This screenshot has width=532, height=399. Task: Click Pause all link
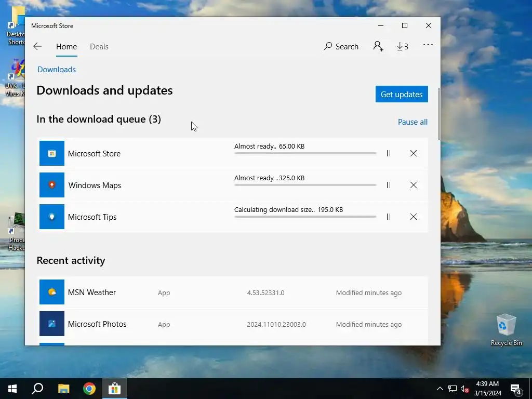point(413,122)
